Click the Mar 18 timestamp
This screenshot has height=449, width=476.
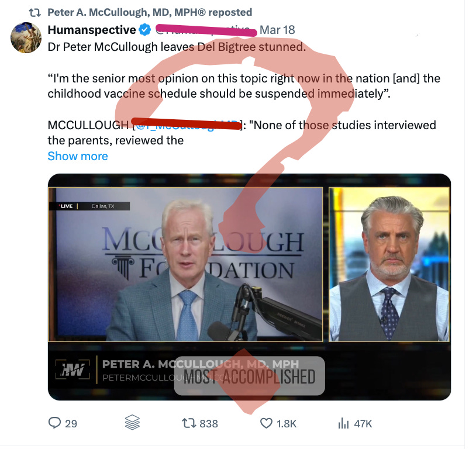point(280,29)
